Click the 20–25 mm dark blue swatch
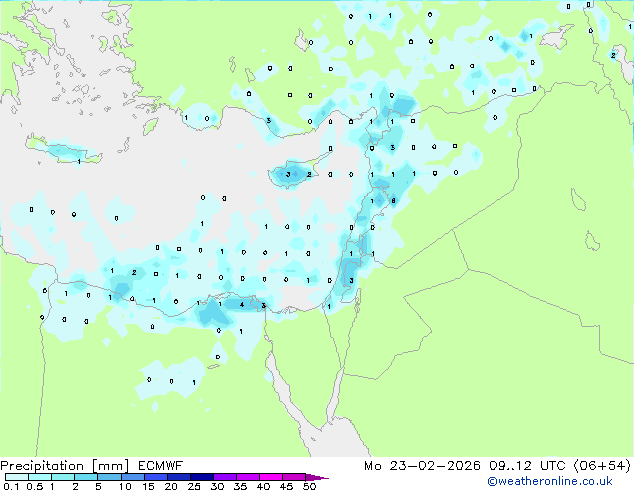Screen dimensions: 634x490 click(179, 477)
